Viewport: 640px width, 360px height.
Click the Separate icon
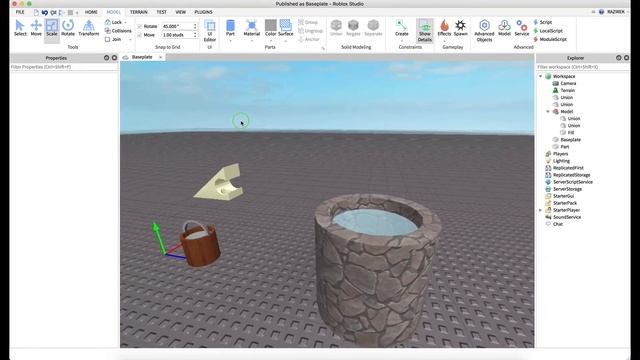tap(373, 25)
